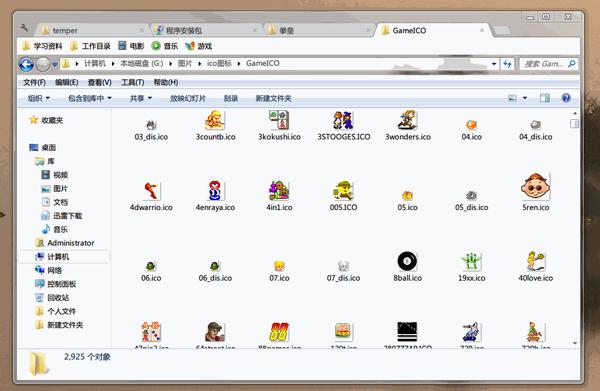600x391 pixels.
Task: Open the recent pages dropdown arrow
Action: pyautogui.click(x=55, y=64)
